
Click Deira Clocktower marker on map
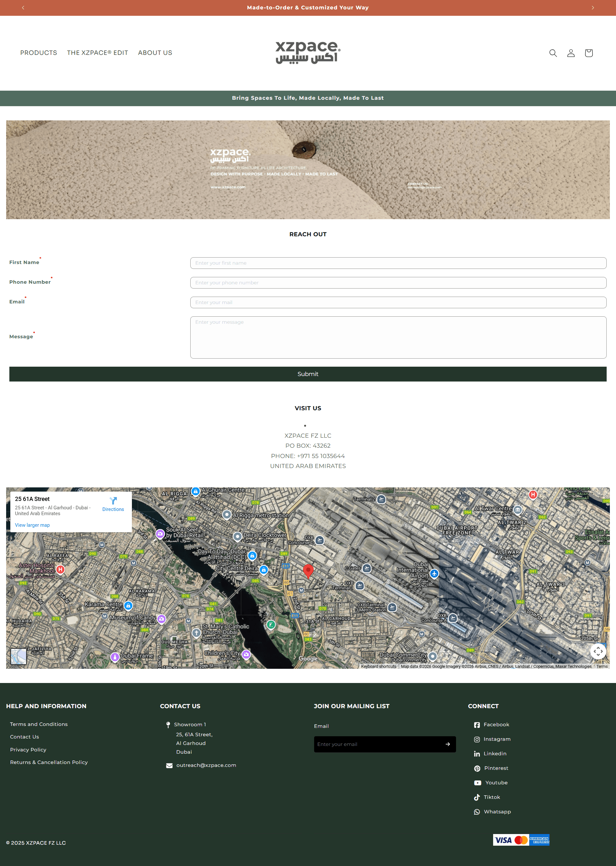click(237, 536)
